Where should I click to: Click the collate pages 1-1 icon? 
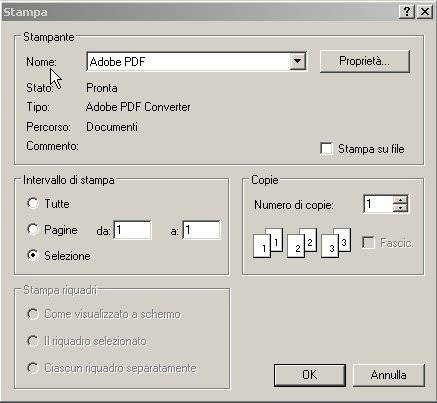pyautogui.click(x=268, y=243)
